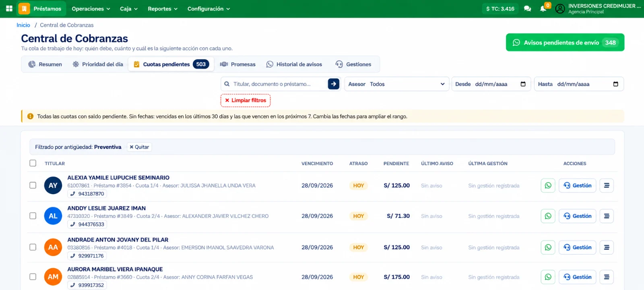Call phone 943187870

(87, 194)
